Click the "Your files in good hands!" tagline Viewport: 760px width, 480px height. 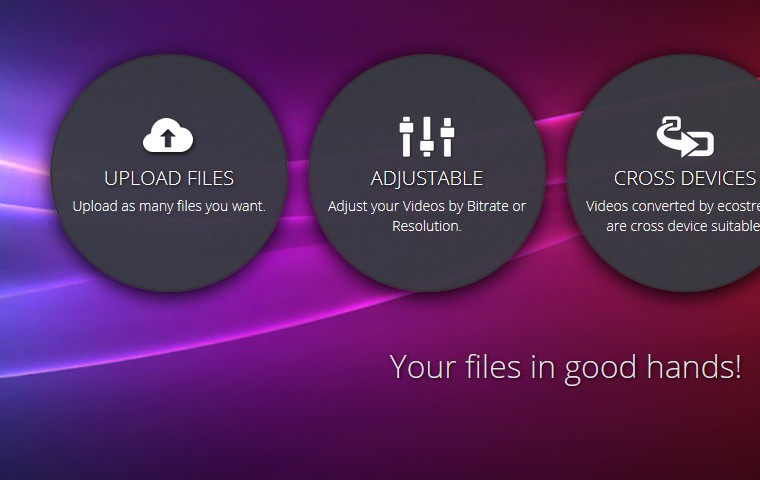(565, 367)
